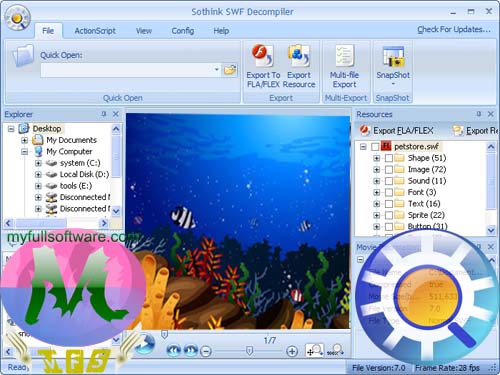This screenshot has width=500, height=375.
Task: Click the Sothink application orb button
Action: tap(17, 18)
